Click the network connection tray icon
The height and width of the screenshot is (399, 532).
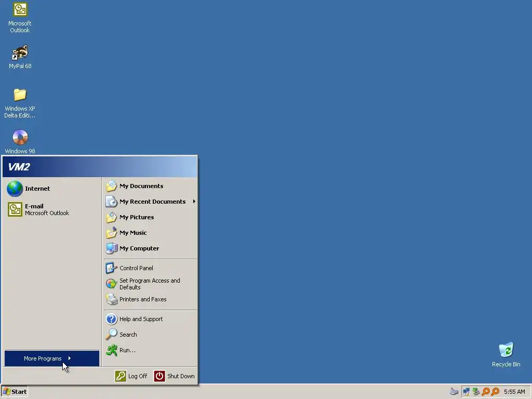(467, 392)
